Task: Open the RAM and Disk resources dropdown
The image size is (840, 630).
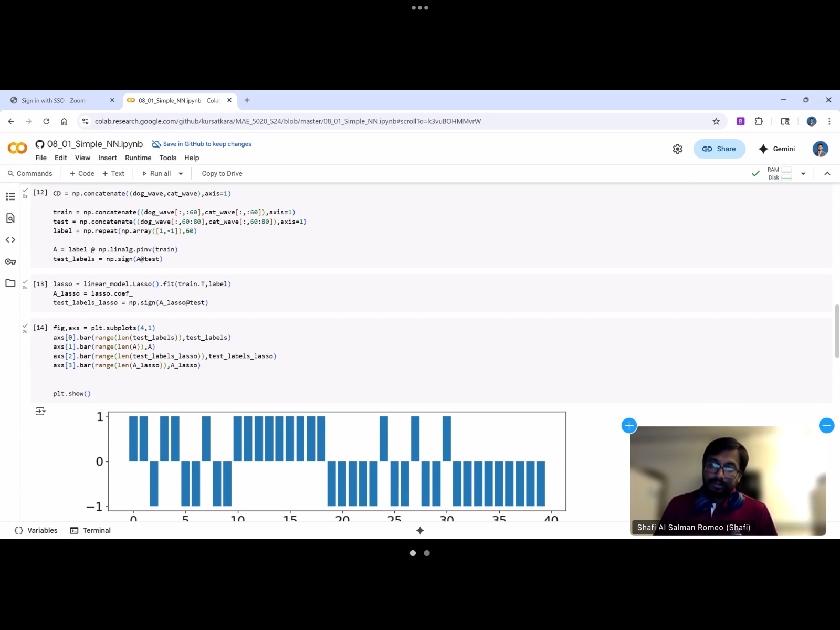Action: tap(803, 174)
